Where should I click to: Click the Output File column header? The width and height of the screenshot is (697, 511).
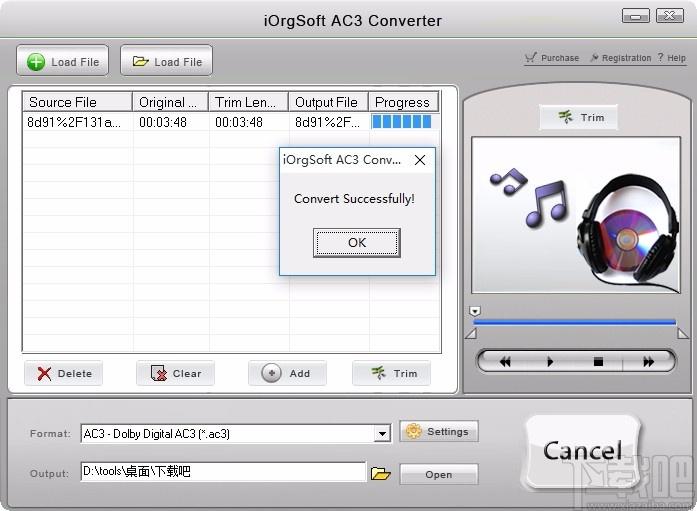click(x=328, y=102)
